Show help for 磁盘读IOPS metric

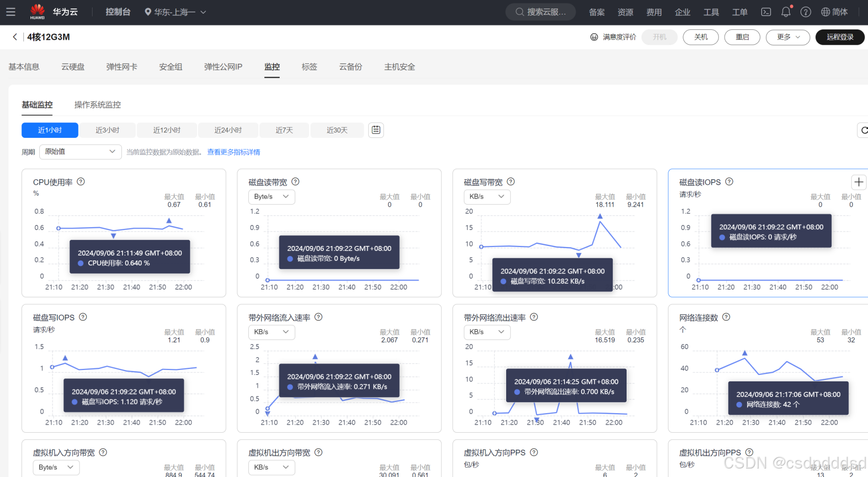tap(729, 182)
